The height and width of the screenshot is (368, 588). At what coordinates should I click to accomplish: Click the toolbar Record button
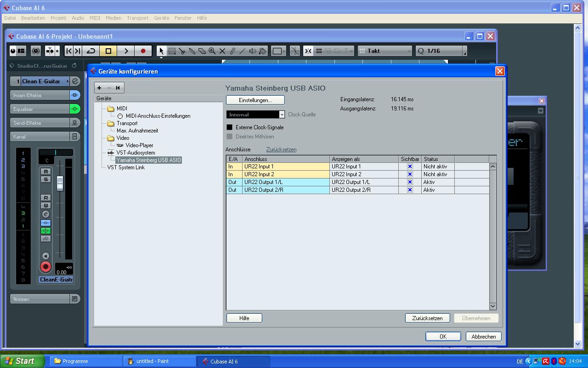coord(143,51)
